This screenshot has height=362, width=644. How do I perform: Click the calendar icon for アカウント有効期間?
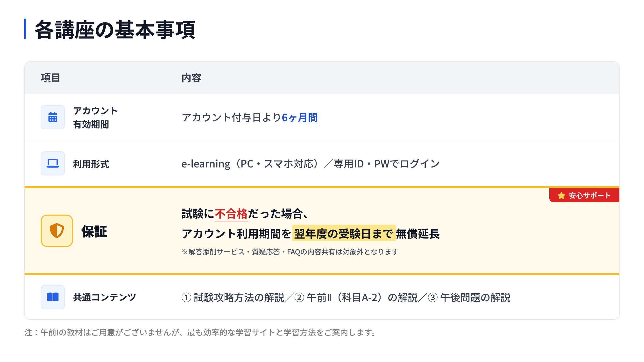(x=53, y=117)
